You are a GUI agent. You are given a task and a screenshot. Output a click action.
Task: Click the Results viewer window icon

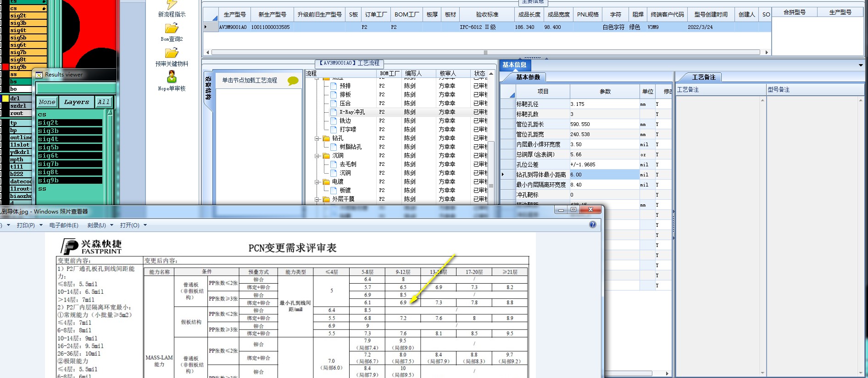[x=39, y=75]
